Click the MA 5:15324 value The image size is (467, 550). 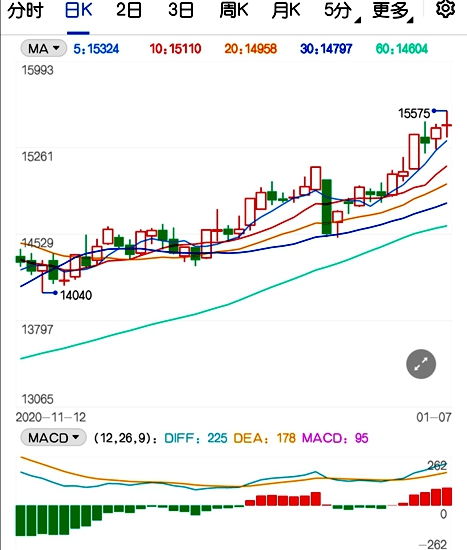pos(96,49)
